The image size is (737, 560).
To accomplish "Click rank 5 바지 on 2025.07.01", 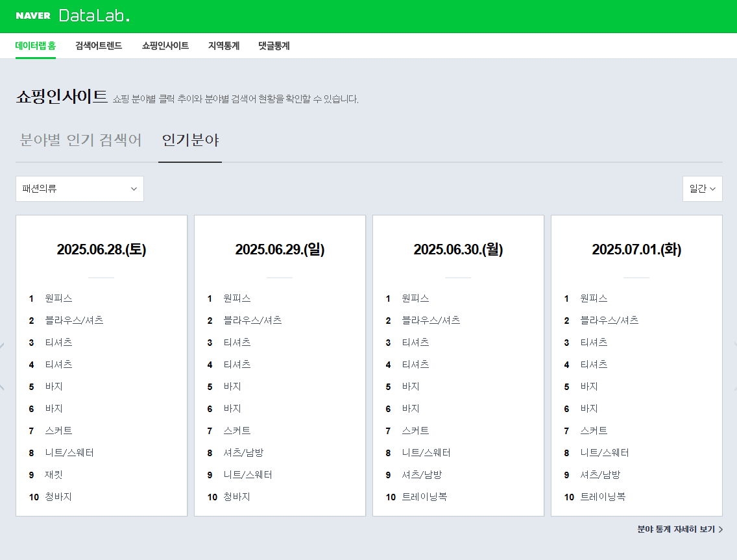I will point(589,387).
